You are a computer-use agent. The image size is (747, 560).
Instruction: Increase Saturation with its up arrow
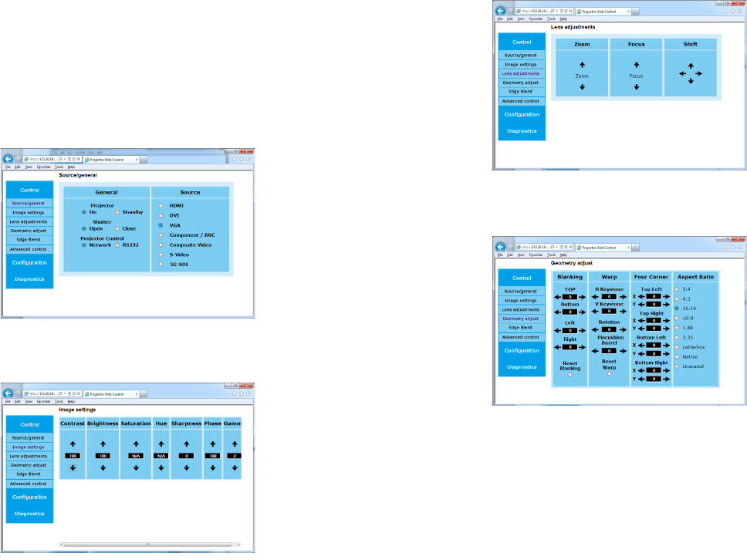click(x=136, y=444)
